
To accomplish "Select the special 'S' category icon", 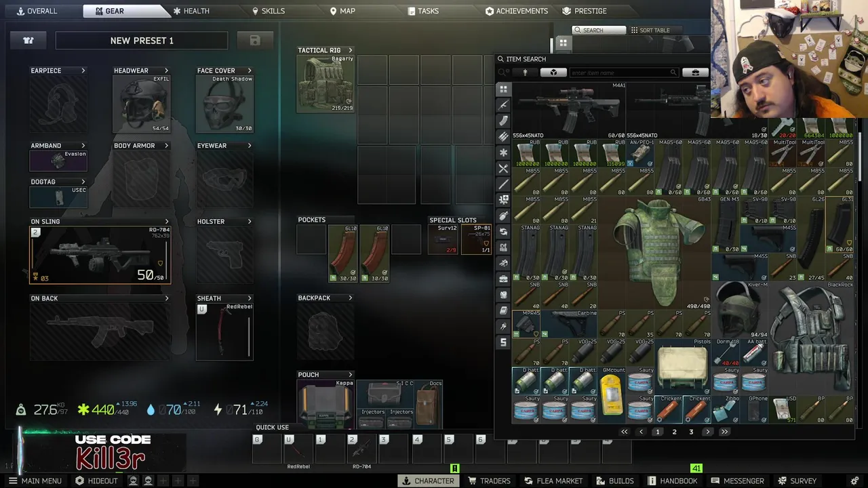I will tap(503, 342).
